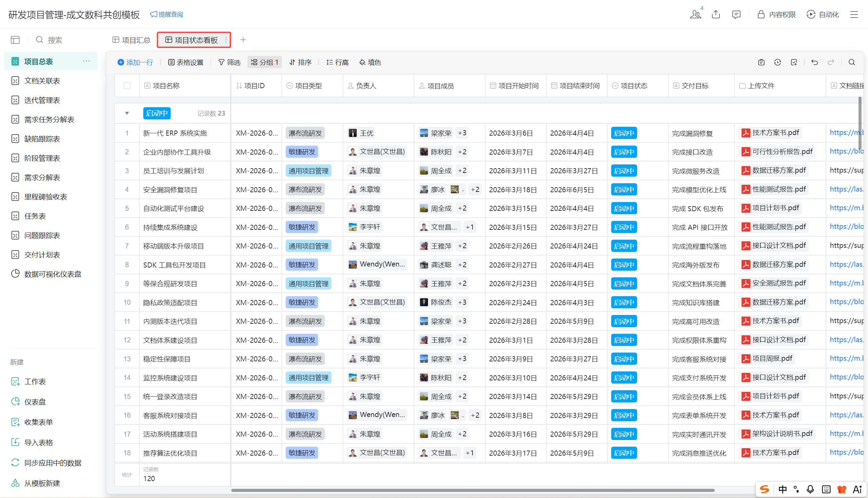Open 项目状态看板 tab options menu

point(226,40)
